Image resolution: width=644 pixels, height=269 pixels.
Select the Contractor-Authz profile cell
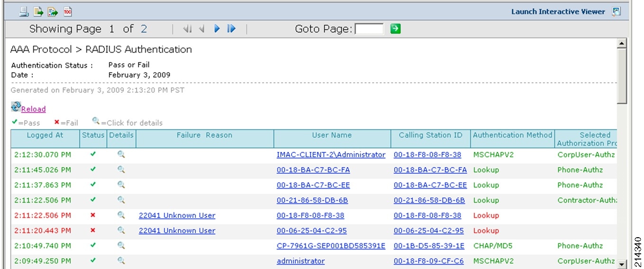click(x=587, y=200)
